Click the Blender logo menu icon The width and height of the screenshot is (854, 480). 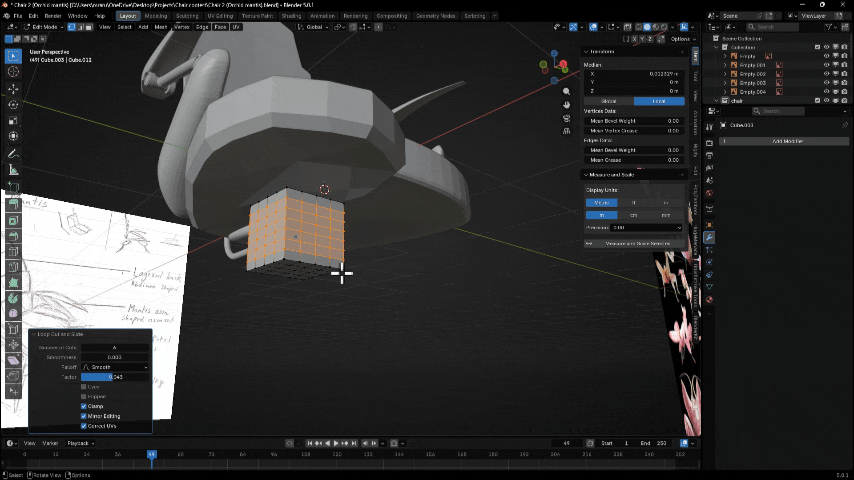coord(7,16)
